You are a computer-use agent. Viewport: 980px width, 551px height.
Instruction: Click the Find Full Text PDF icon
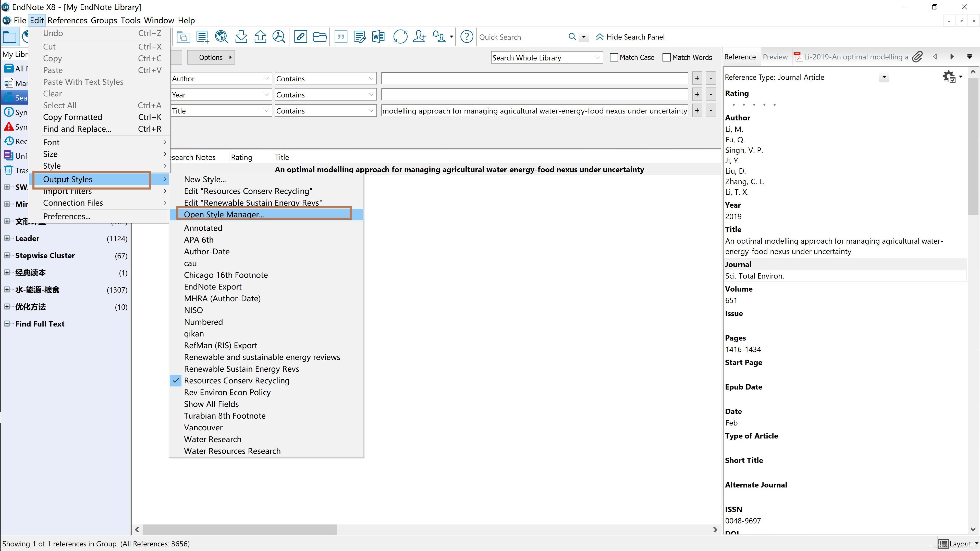tap(279, 37)
